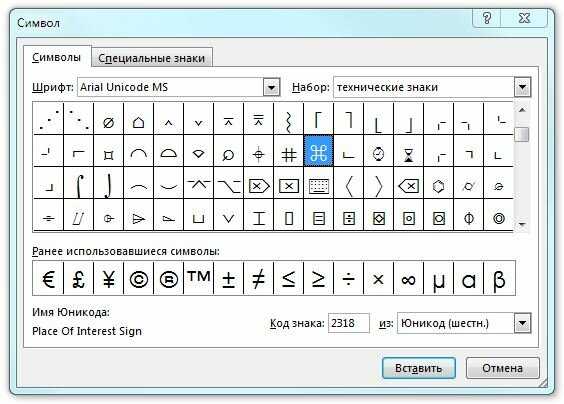564x404 pixels.
Task: Select the keyboard symbol in grid
Action: [319, 186]
